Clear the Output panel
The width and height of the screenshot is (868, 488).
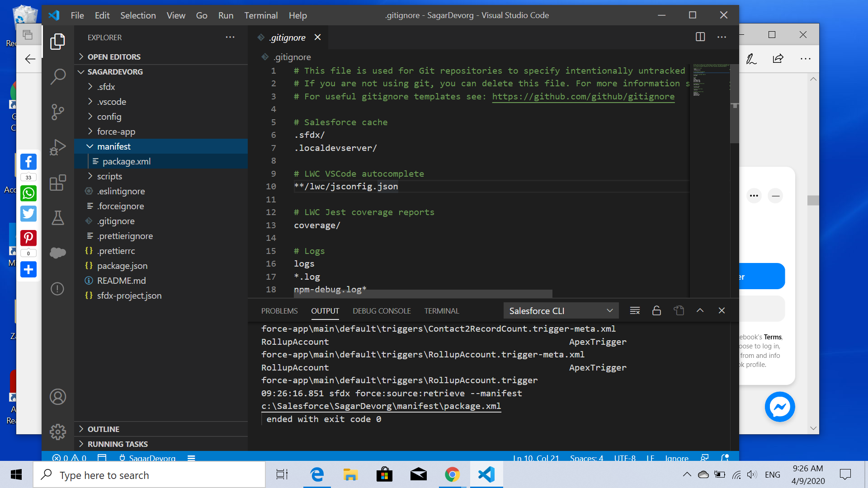pyautogui.click(x=635, y=310)
